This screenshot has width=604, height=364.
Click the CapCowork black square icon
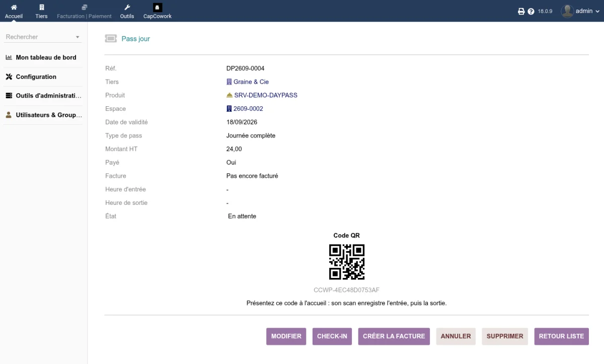pyautogui.click(x=158, y=8)
